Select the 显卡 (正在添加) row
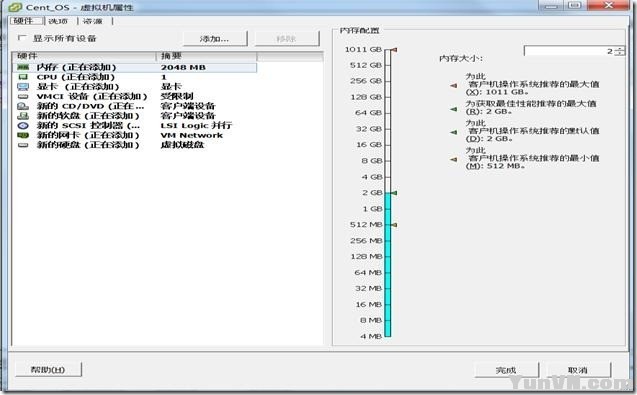 [135, 87]
